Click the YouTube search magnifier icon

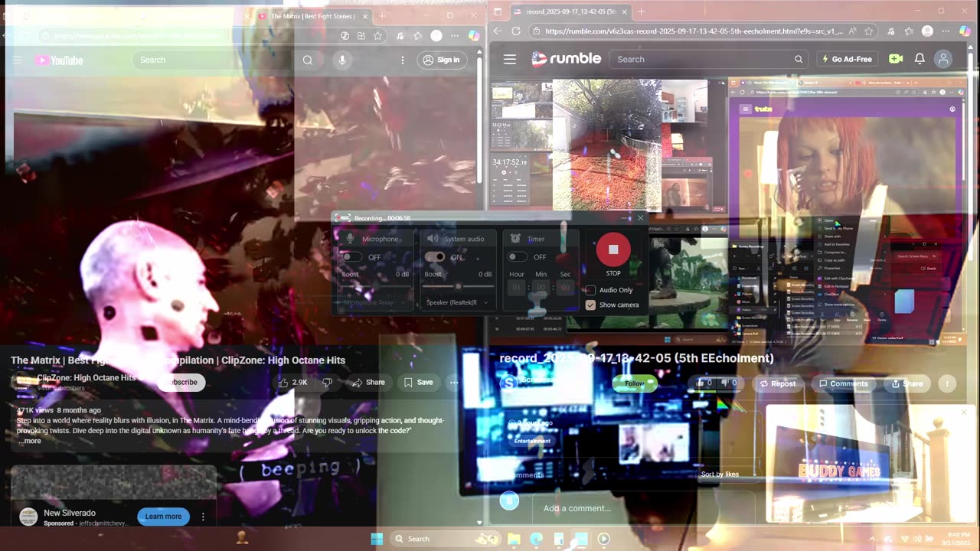coord(307,60)
